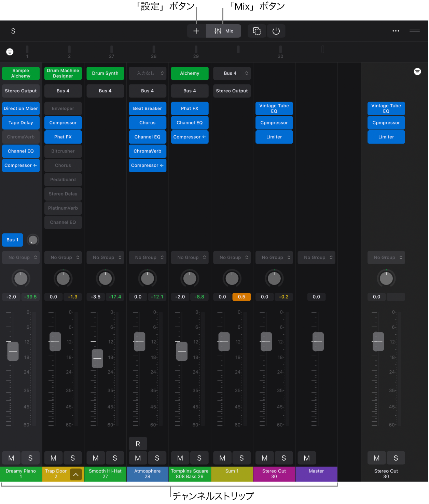Click the R record button on Atmosphere
Viewport: 429px width, 504px height.
coord(138,444)
